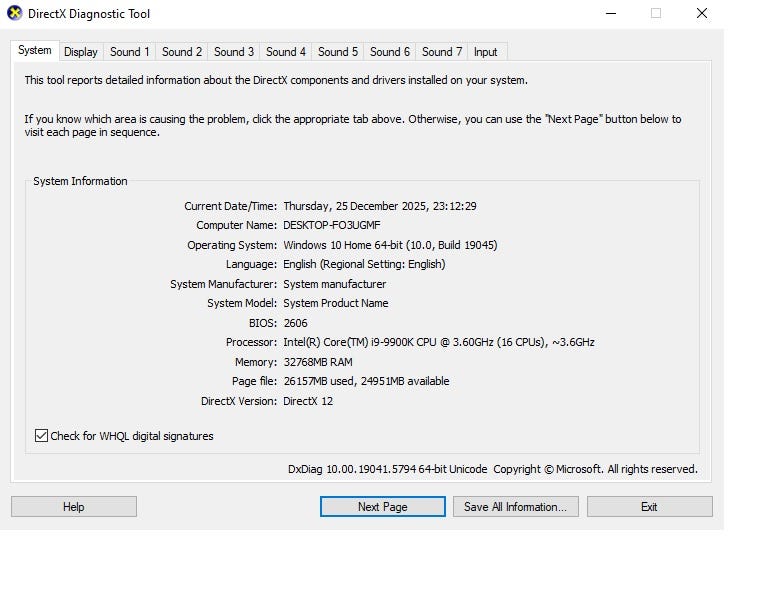
Task: Uncheck Check for WHQL digital signatures
Action: (41, 436)
